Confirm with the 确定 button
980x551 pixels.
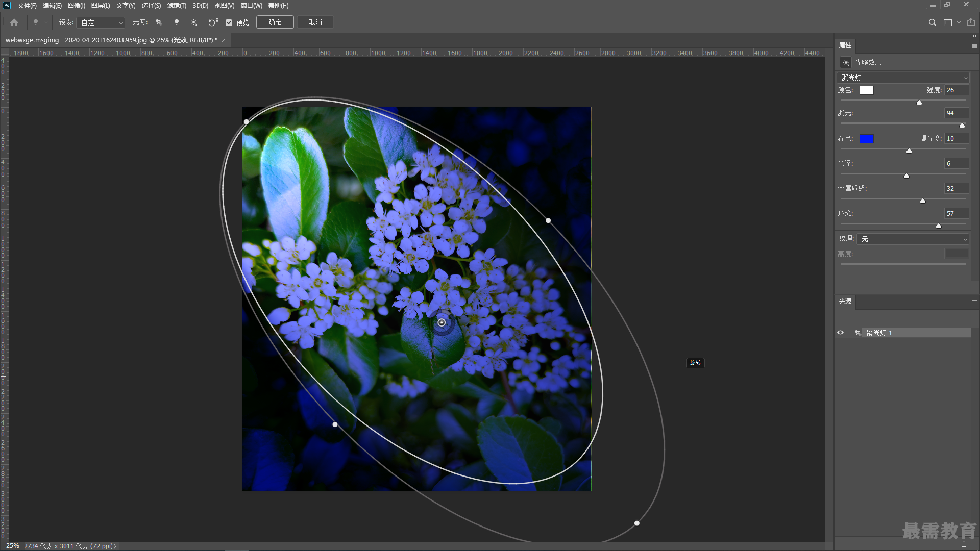(275, 22)
